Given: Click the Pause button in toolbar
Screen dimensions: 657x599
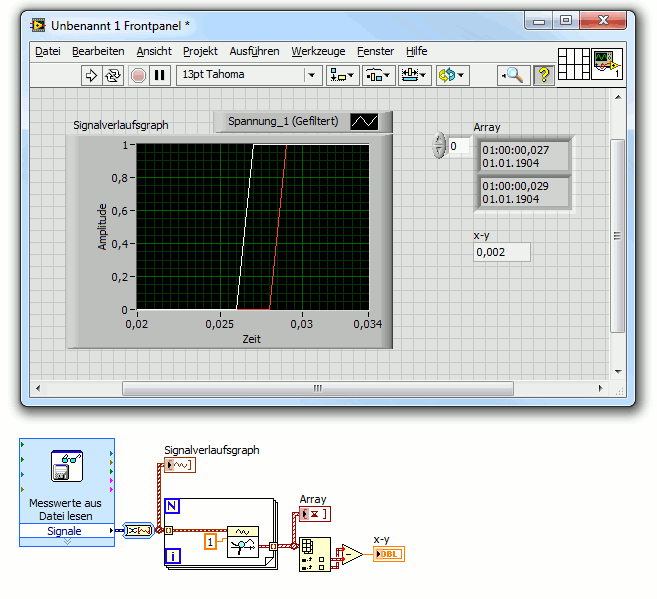Looking at the screenshot, I should [158, 75].
